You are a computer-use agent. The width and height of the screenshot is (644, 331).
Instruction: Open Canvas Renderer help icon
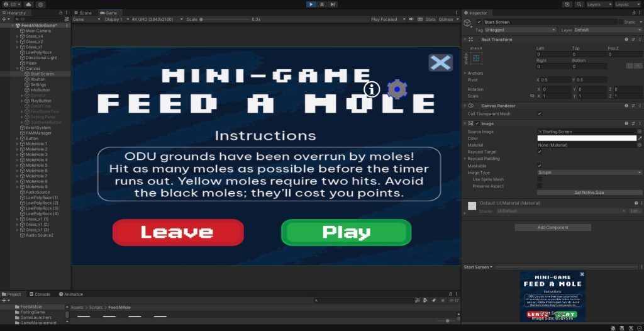(626, 106)
